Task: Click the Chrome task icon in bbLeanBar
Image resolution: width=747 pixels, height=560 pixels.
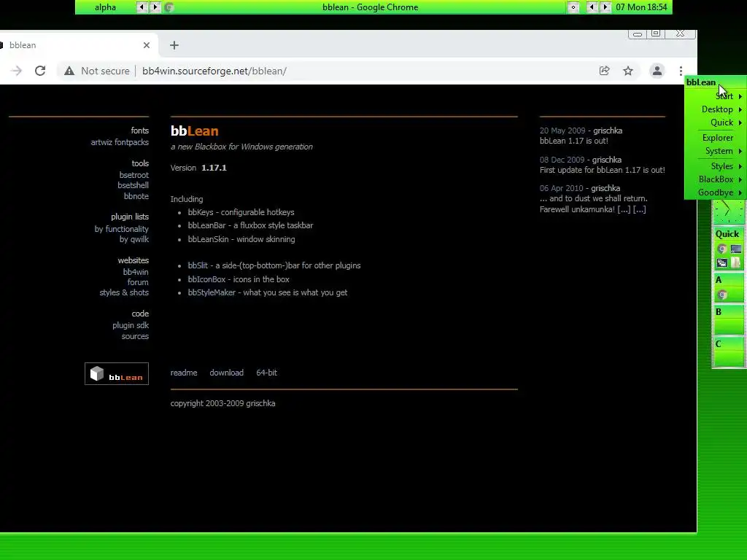Action: [x=169, y=7]
